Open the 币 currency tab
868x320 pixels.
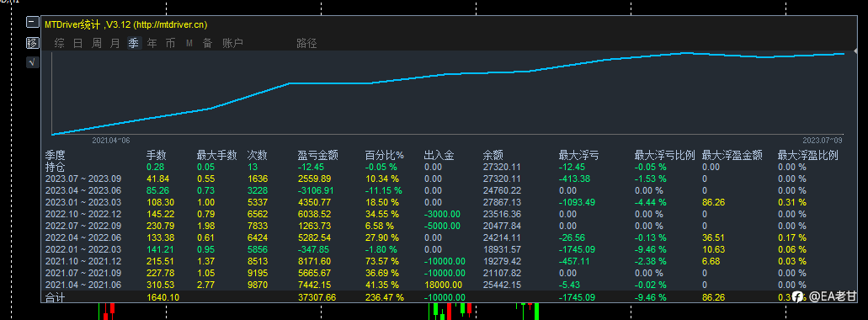point(171,43)
